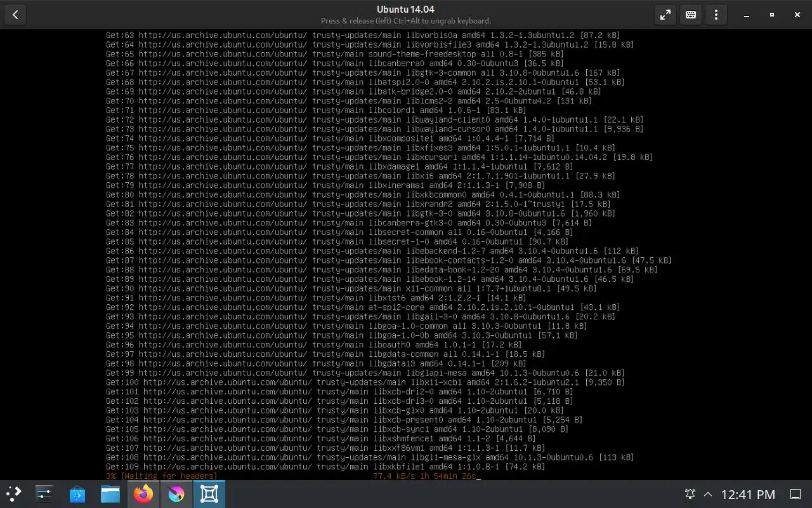Click the libxkbcommon0 download line
This screenshot has width=812, height=508.
[x=363, y=195]
